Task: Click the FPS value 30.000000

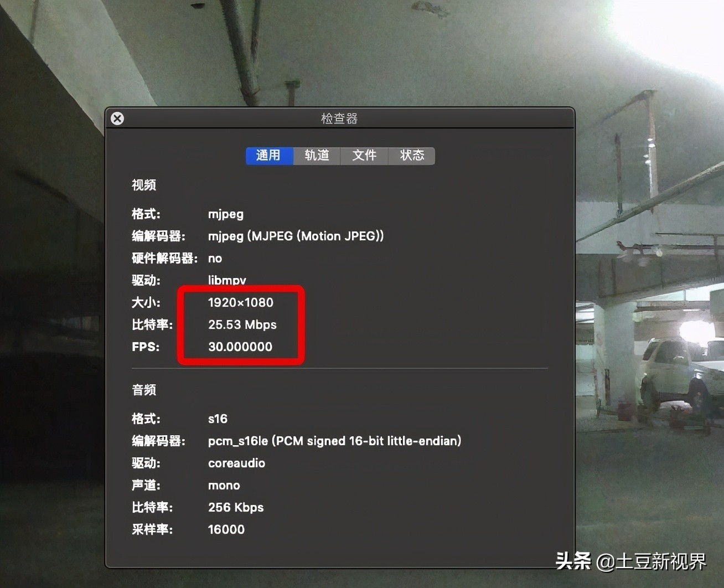Action: point(240,347)
